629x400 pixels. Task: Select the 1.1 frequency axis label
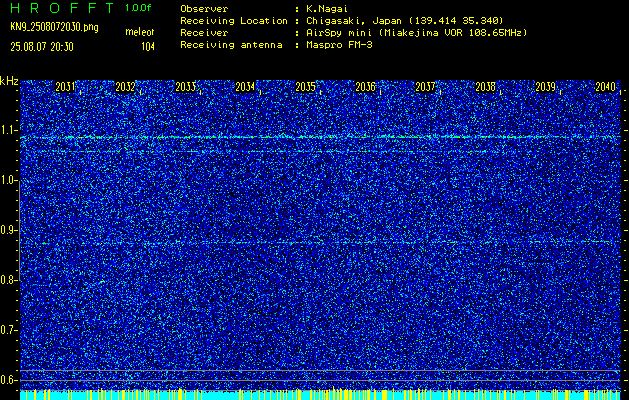pos(8,130)
